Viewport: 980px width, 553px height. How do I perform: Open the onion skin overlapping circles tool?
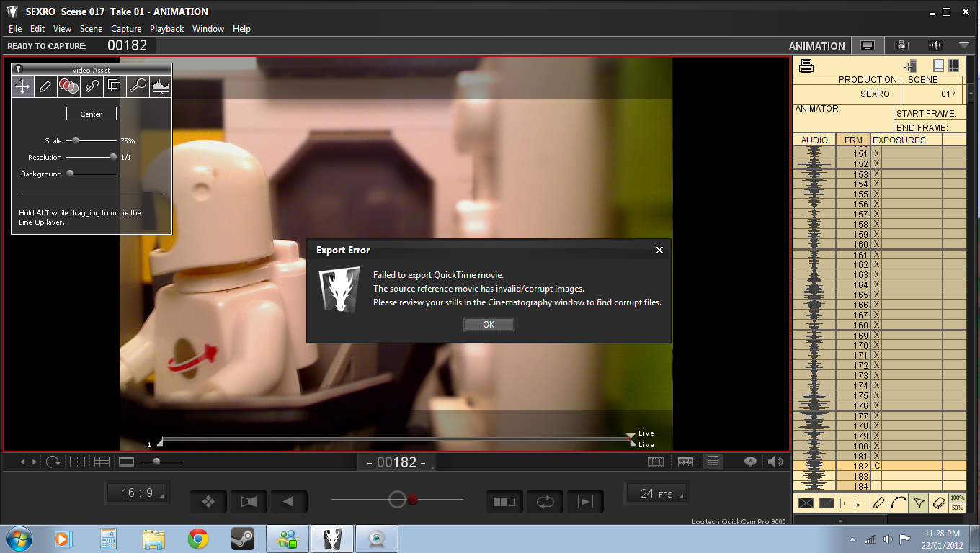click(68, 86)
